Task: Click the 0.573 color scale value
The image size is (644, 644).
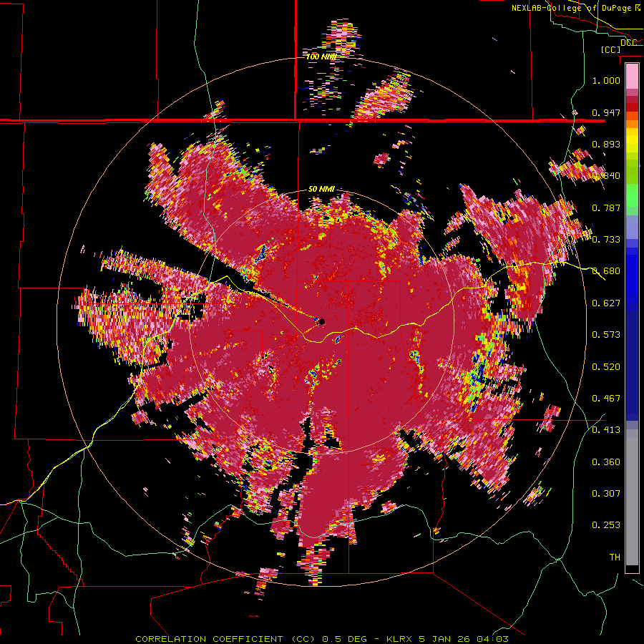Action: click(x=606, y=335)
